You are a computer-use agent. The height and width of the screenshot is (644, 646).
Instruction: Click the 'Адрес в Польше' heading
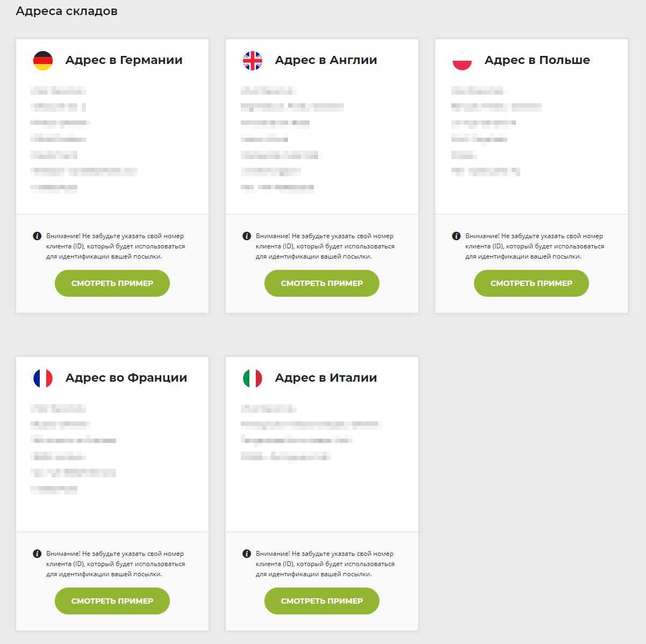[537, 60]
